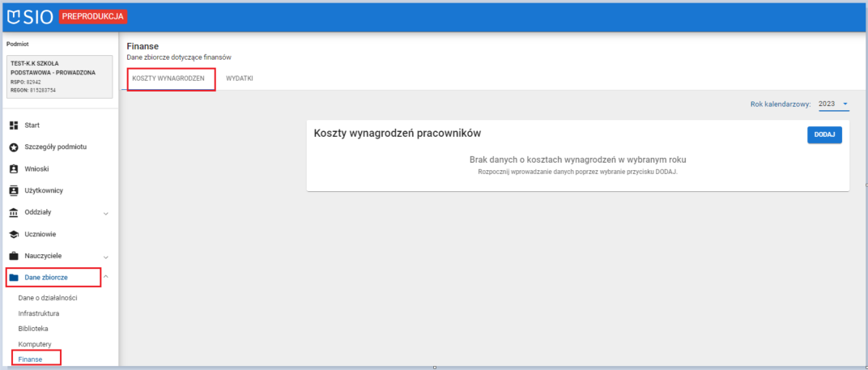Click the Podmiot label in sidebar
This screenshot has width=868, height=370.
tap(17, 44)
